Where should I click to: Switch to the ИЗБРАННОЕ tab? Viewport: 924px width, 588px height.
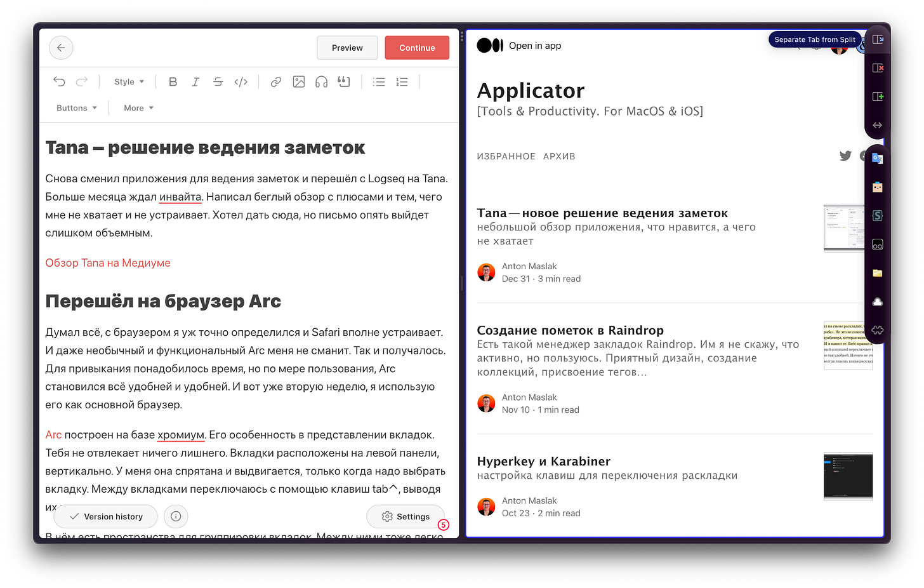click(506, 156)
